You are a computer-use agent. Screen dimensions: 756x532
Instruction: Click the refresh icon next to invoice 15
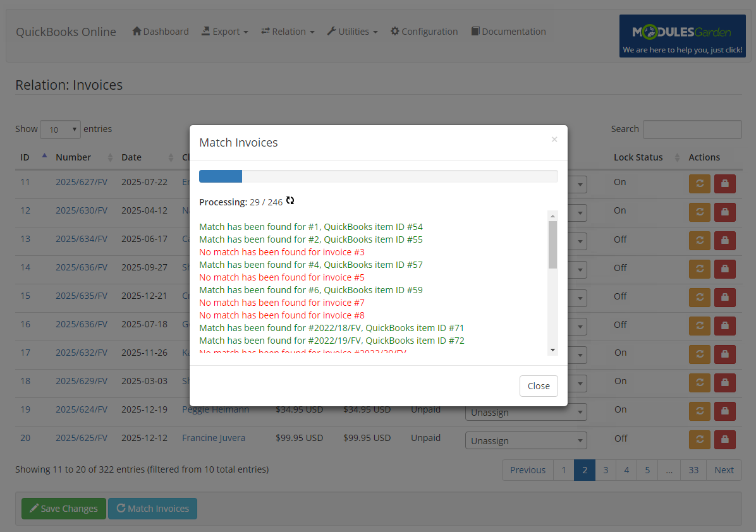pyautogui.click(x=699, y=297)
